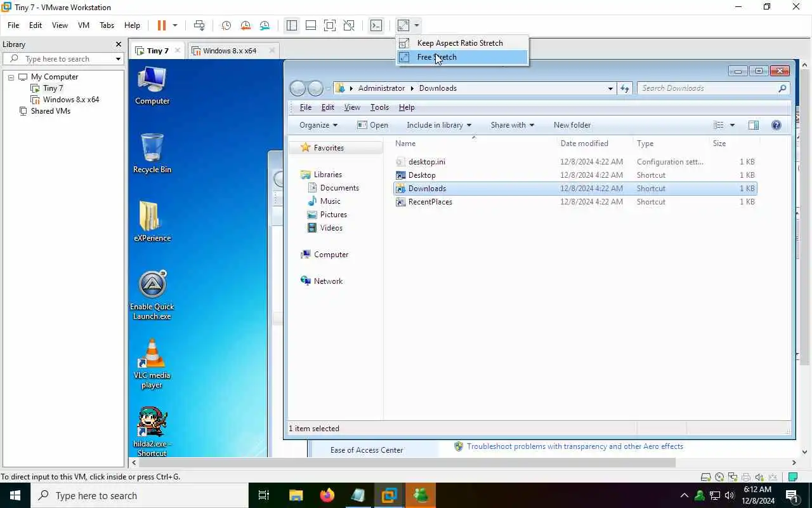This screenshot has width=812, height=508.
Task: Click the Open button in Explorer toolbar
Action: pos(373,125)
